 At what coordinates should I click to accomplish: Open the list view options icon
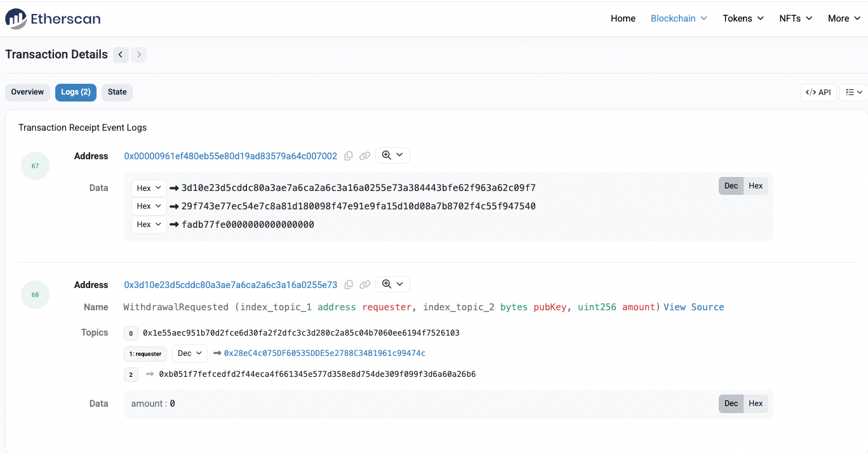pyautogui.click(x=853, y=92)
